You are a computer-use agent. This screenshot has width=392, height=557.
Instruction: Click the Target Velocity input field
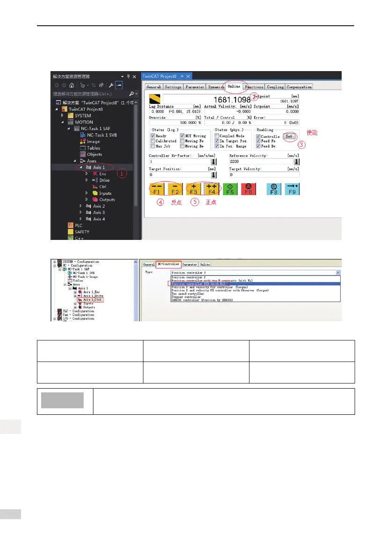coord(264,175)
